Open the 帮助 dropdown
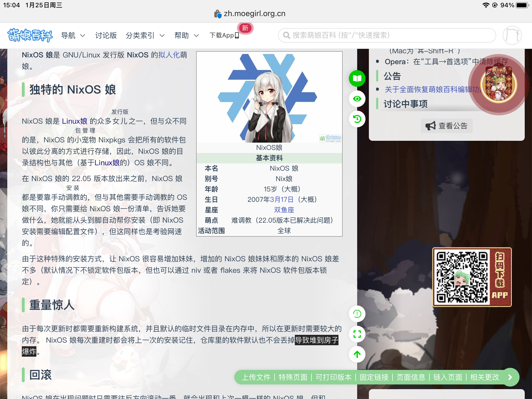The image size is (532, 399). [x=187, y=36]
